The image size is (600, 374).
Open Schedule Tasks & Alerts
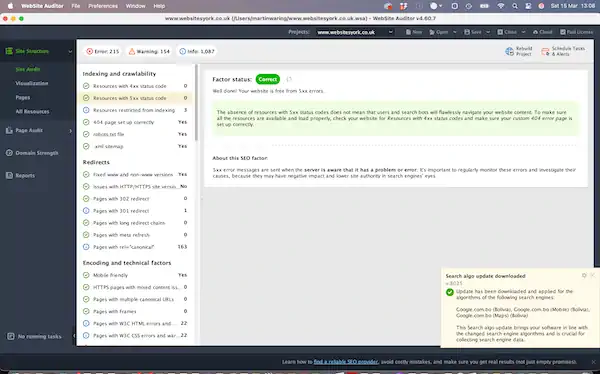point(563,51)
